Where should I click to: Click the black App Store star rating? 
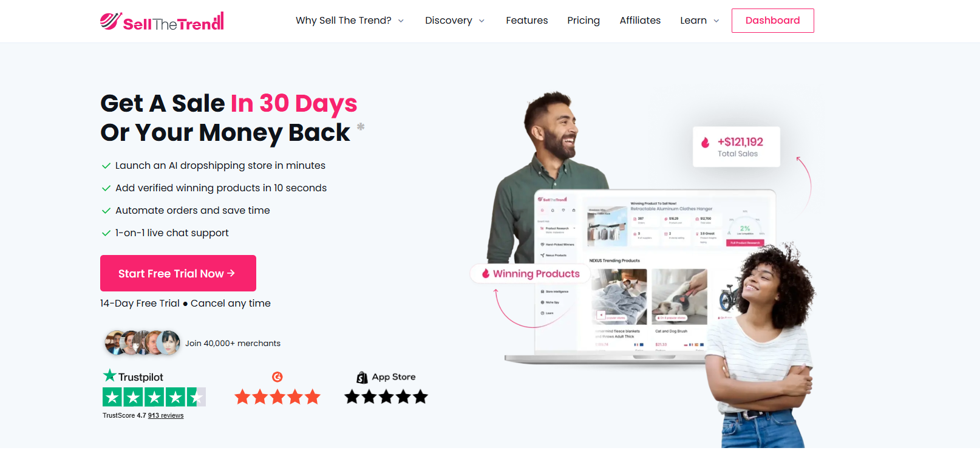click(386, 397)
